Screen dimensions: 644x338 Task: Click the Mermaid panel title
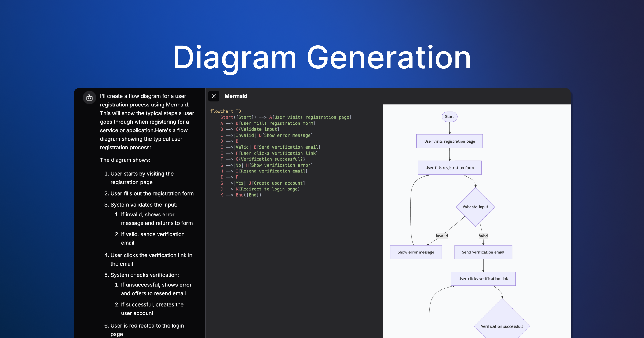pyautogui.click(x=236, y=96)
